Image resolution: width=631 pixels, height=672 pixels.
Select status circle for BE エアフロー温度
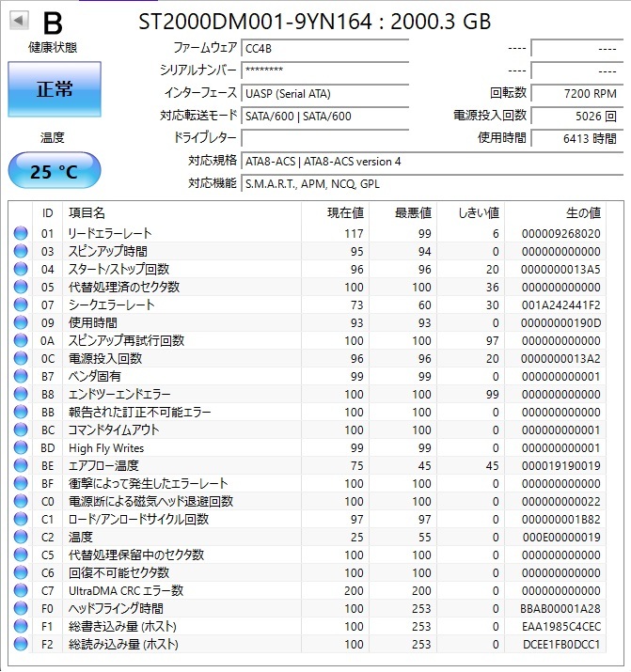coord(21,465)
